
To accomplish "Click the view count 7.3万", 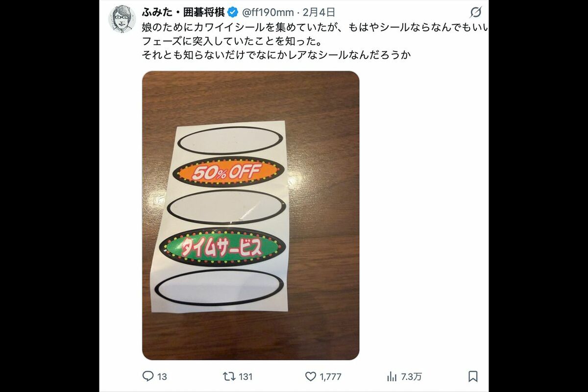I will click(x=411, y=377).
